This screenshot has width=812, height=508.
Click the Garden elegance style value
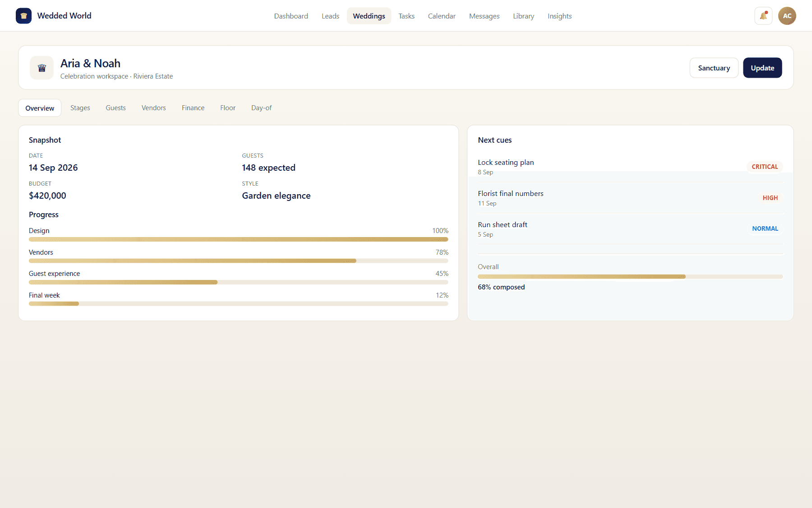pyautogui.click(x=276, y=196)
